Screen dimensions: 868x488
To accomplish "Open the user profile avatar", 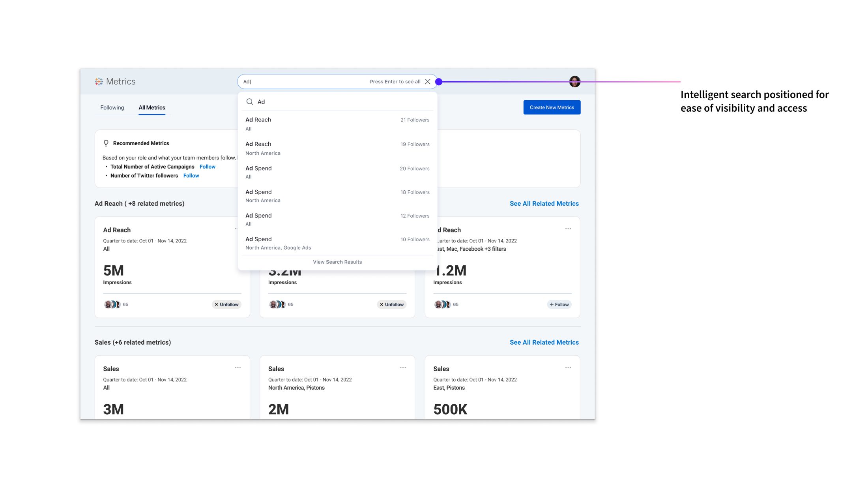I will point(575,82).
